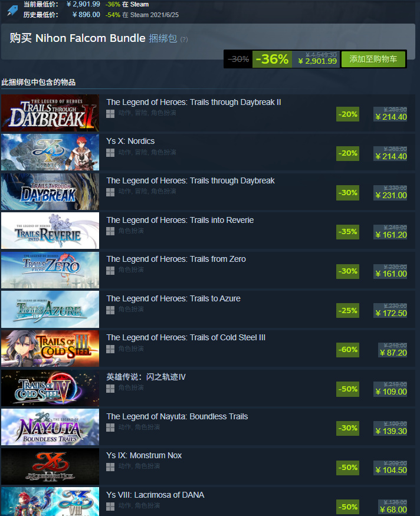Click the bundle help (?) icon

point(184,40)
